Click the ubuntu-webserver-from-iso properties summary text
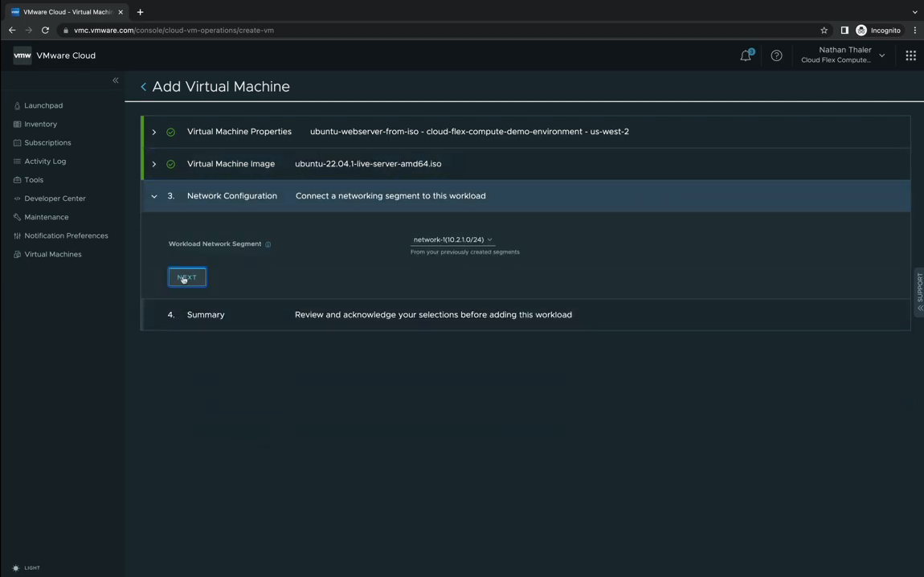This screenshot has width=924, height=577. [x=469, y=132]
